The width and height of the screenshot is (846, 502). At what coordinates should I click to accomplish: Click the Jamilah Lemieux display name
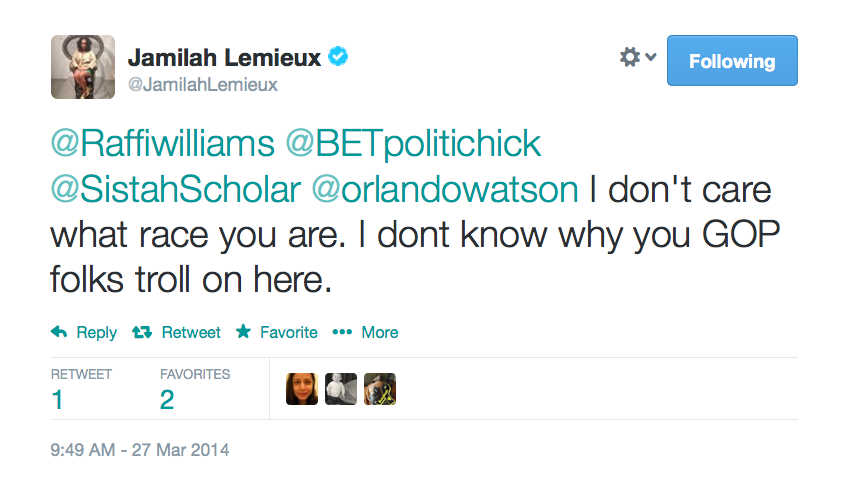pos(224,57)
